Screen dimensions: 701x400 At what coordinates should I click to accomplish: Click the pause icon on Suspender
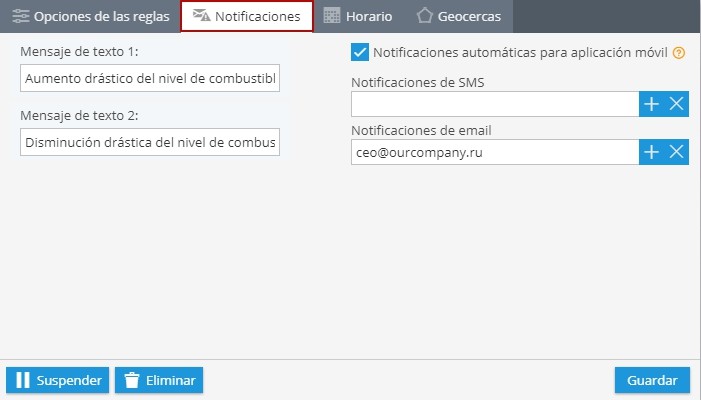pyautogui.click(x=23, y=380)
